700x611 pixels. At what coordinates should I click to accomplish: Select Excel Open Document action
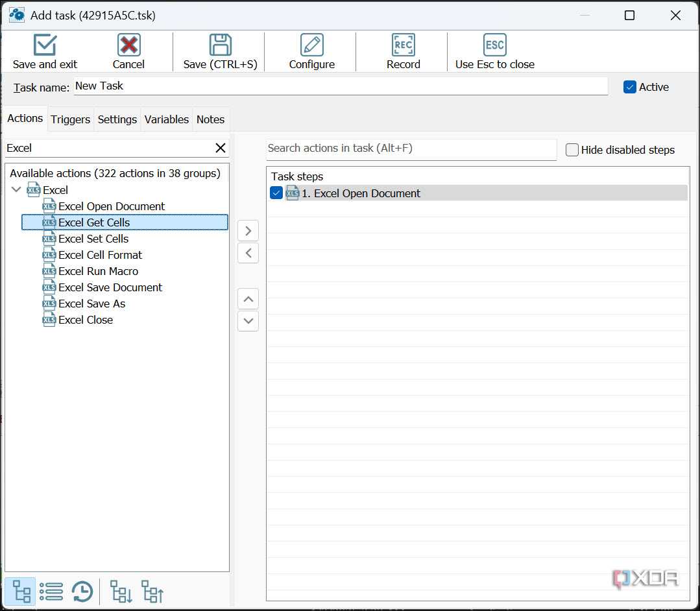[x=112, y=206]
